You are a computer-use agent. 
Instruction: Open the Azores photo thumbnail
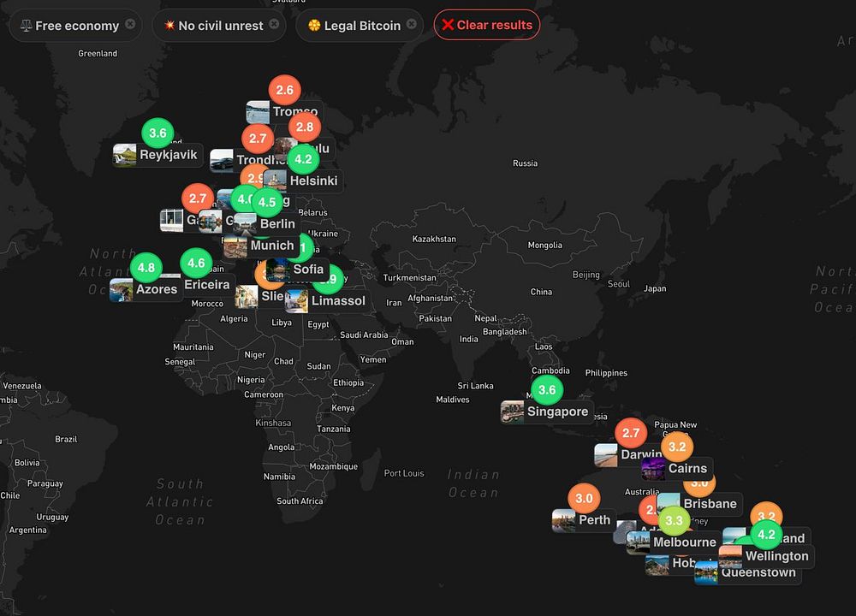tap(122, 290)
